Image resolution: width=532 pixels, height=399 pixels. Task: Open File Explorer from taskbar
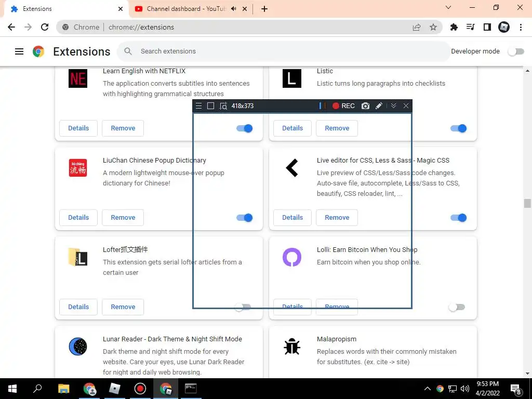coord(63,389)
